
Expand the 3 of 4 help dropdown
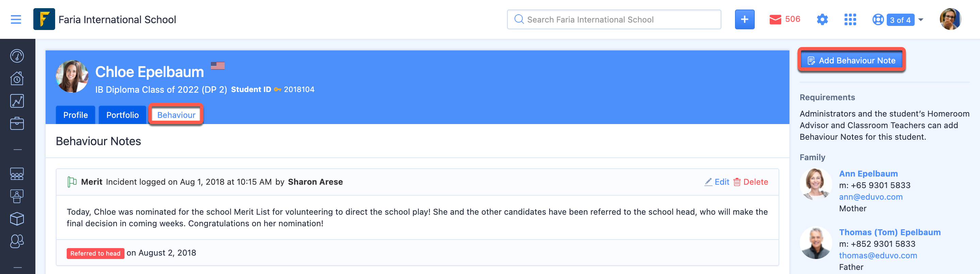click(x=897, y=19)
